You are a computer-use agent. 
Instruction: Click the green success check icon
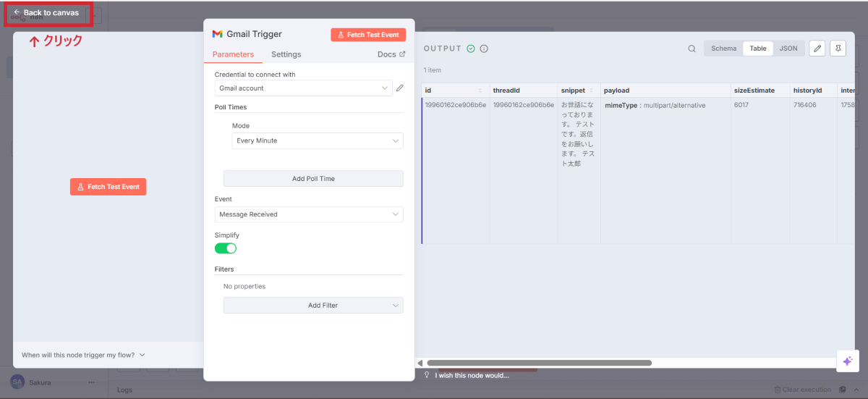[x=471, y=49]
